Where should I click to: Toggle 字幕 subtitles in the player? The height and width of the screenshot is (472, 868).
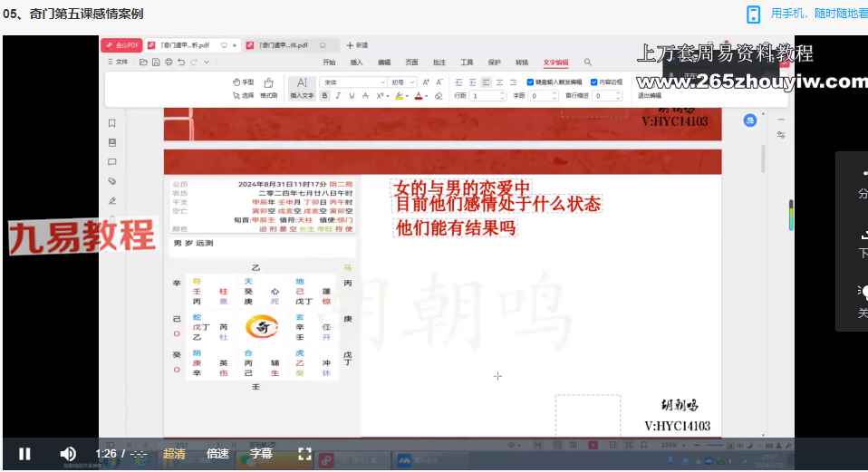261,453
